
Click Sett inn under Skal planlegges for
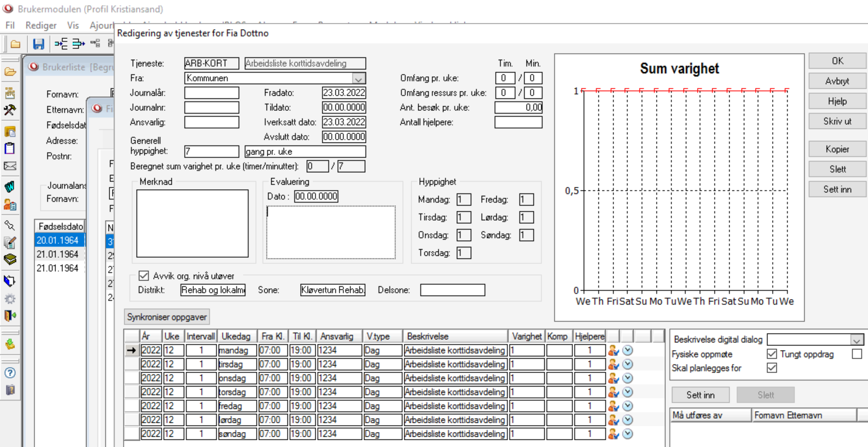point(700,395)
